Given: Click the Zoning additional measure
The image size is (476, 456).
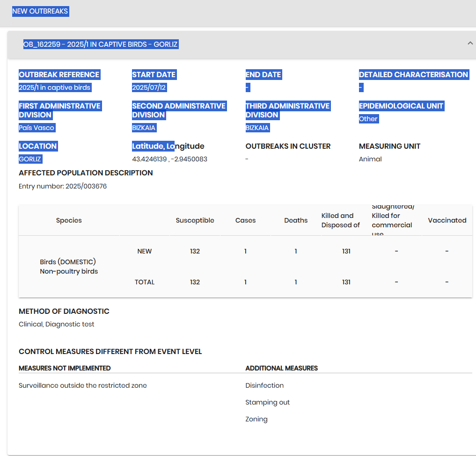Looking at the screenshot, I should [x=256, y=419].
